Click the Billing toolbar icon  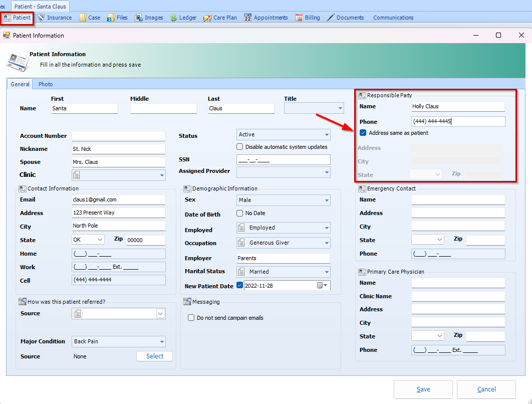click(x=299, y=18)
